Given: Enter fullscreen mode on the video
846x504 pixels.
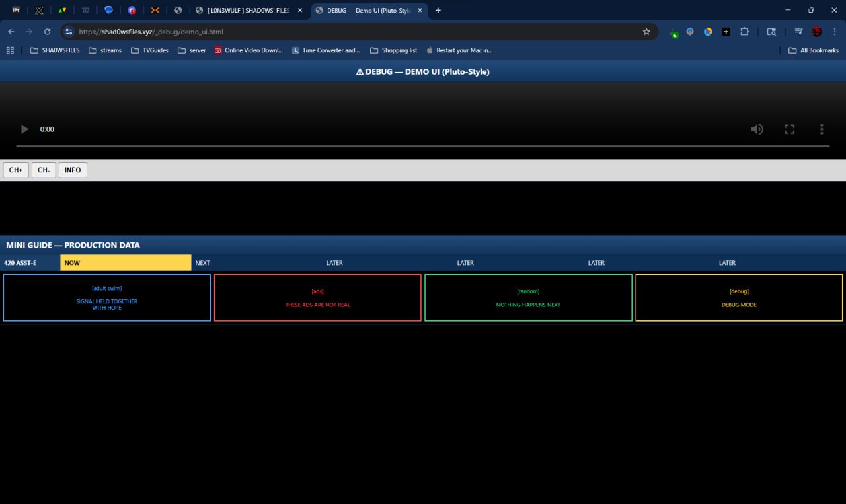Looking at the screenshot, I should pos(789,129).
